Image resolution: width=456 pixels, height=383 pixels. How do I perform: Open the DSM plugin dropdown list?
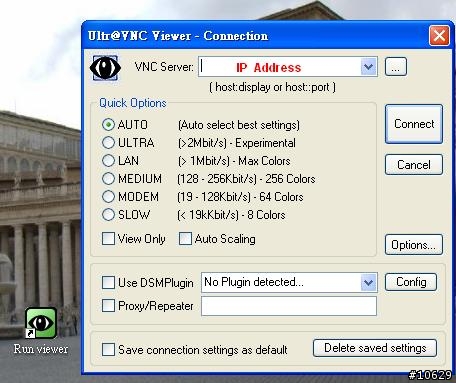(368, 283)
